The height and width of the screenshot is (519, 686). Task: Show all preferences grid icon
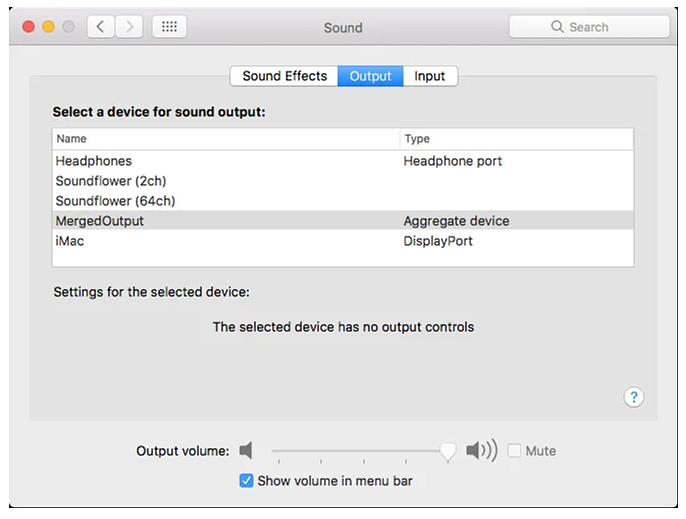(169, 27)
